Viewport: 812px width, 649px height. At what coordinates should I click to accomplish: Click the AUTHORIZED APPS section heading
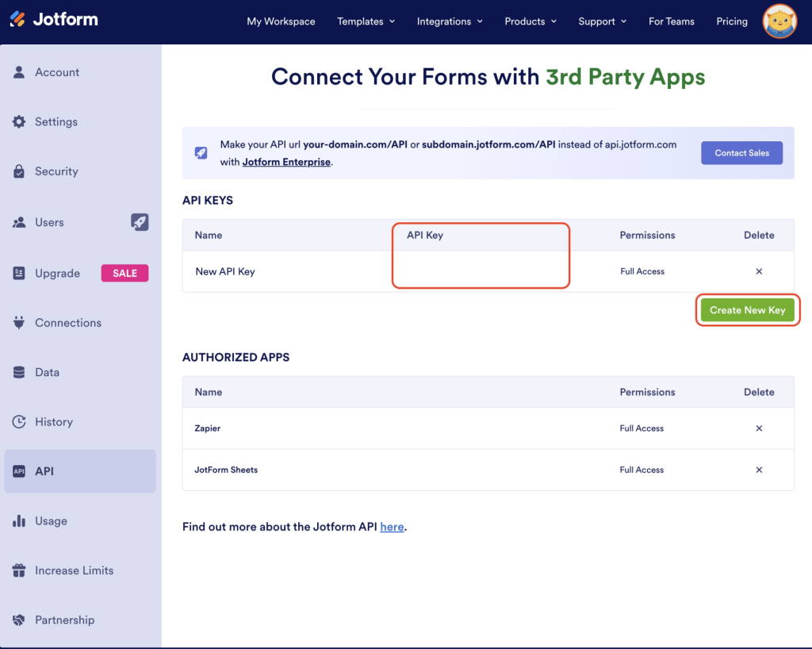pyautogui.click(x=236, y=357)
